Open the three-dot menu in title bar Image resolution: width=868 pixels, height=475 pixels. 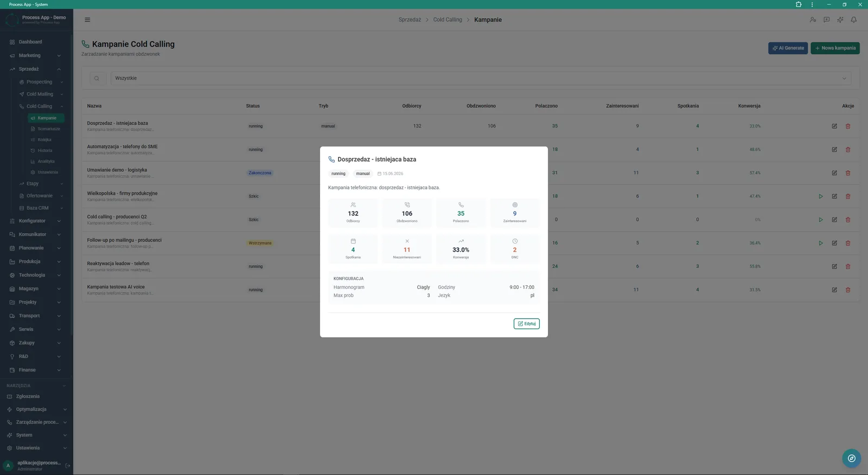pyautogui.click(x=812, y=4)
